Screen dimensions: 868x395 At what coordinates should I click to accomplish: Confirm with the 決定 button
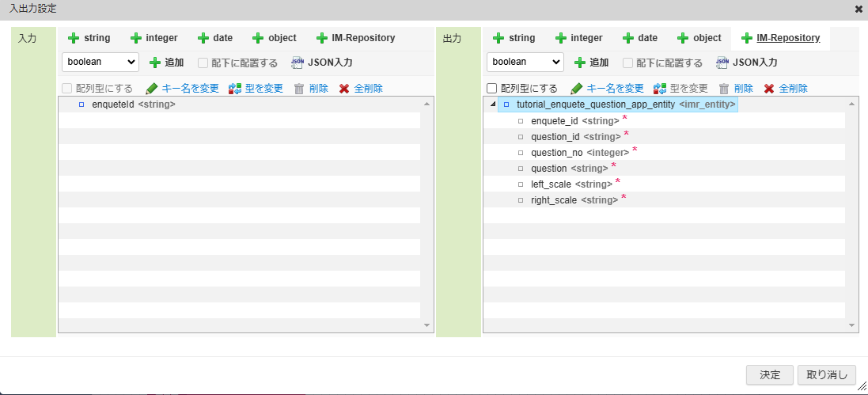tap(770, 375)
